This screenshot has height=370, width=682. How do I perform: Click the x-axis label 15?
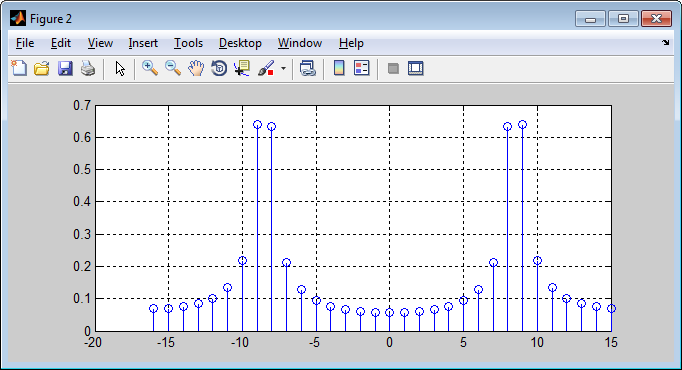tap(611, 343)
